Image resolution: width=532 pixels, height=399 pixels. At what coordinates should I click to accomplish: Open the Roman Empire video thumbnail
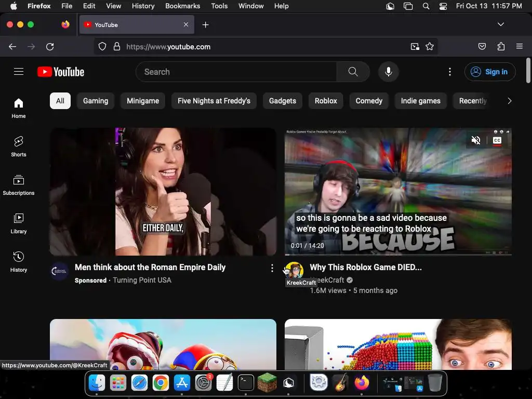point(163,192)
